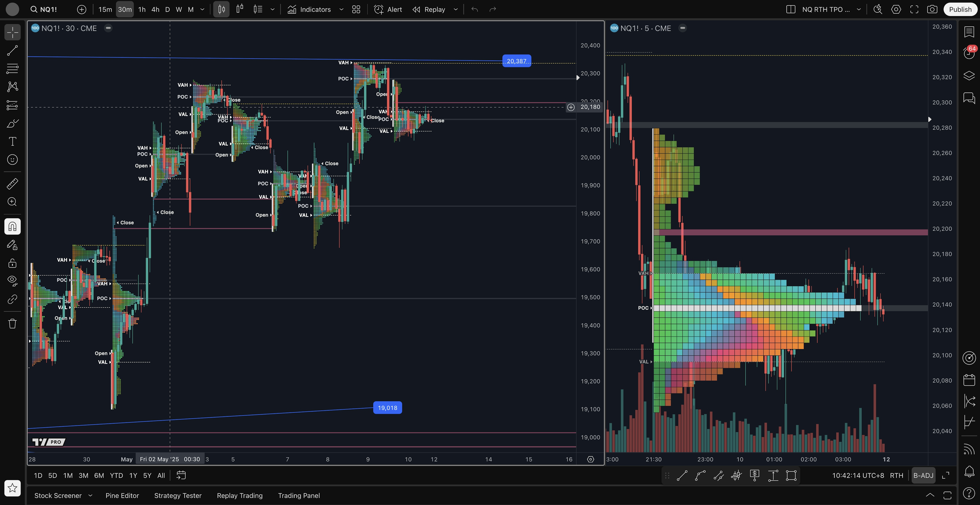This screenshot has height=505, width=980.
Task: Click the Publish button
Action: coord(960,9)
